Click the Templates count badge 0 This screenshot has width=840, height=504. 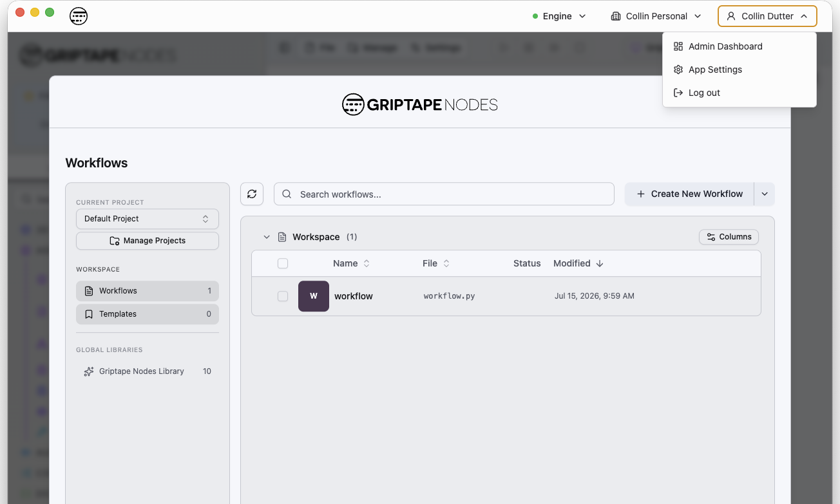coord(209,314)
